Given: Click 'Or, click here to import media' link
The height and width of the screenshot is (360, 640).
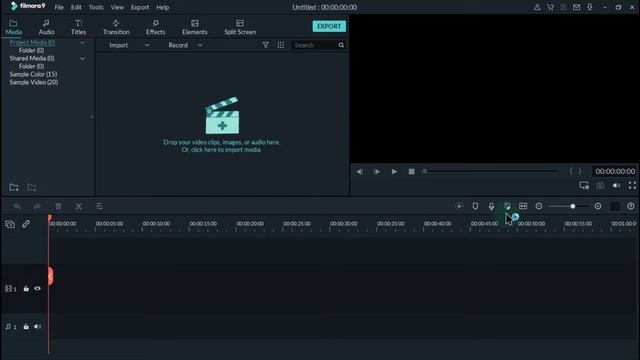Looking at the screenshot, I should tap(221, 150).
